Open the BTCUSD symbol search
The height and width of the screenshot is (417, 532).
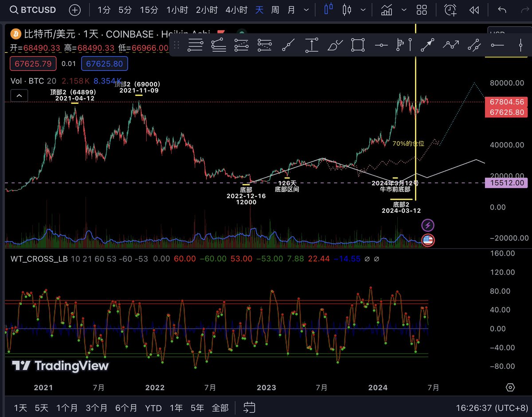pos(33,10)
